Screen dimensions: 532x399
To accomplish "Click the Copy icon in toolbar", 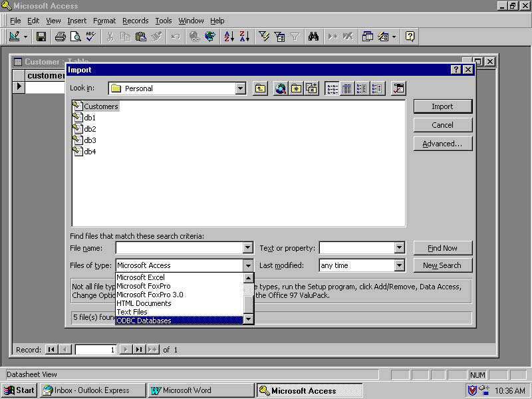I will (x=125, y=37).
